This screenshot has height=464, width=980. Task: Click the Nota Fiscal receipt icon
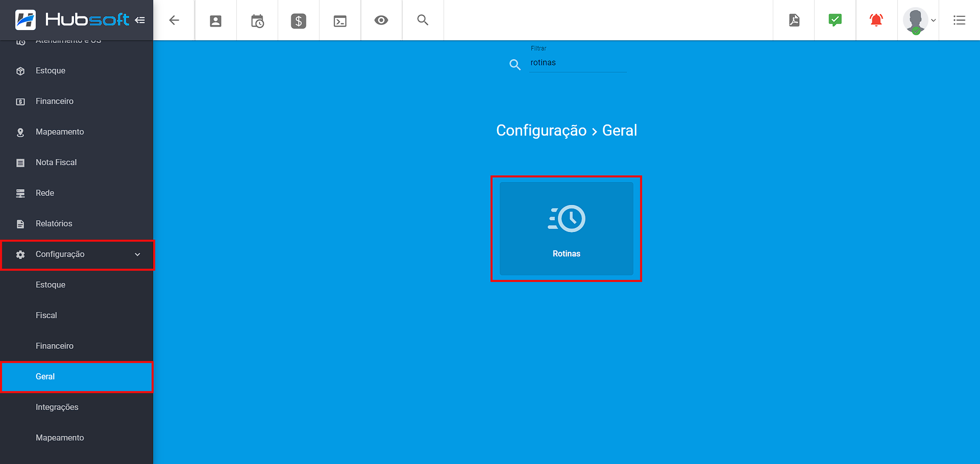[20, 163]
